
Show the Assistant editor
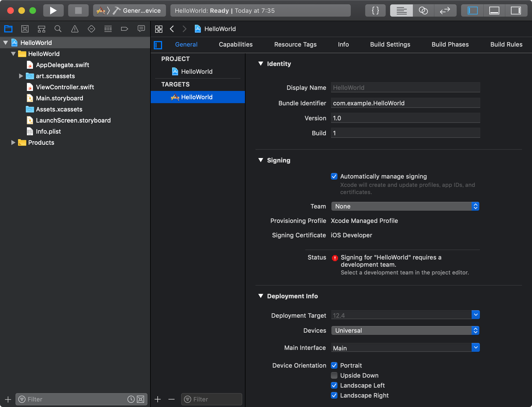point(423,11)
